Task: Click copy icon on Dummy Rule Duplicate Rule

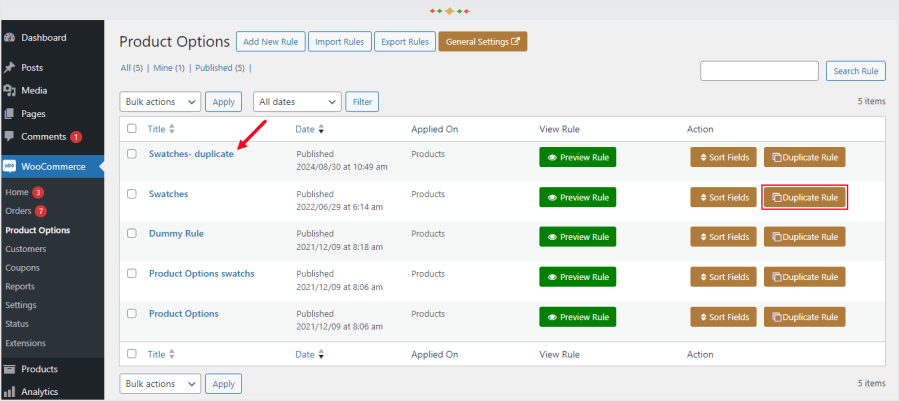Action: click(777, 237)
